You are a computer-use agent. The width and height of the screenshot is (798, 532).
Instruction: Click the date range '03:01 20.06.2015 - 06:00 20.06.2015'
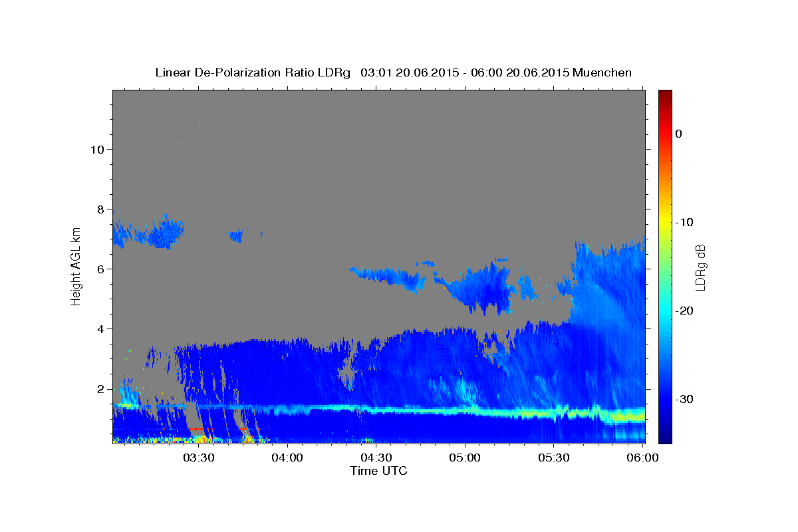tap(465, 72)
